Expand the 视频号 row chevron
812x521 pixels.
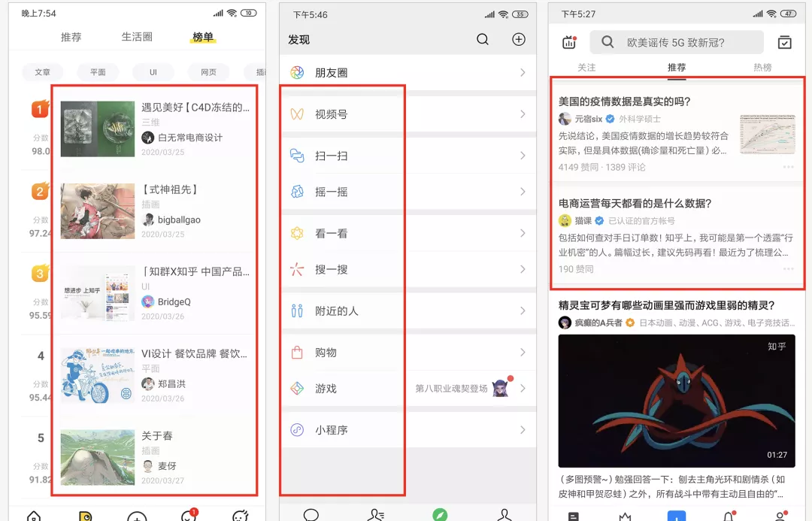523,114
